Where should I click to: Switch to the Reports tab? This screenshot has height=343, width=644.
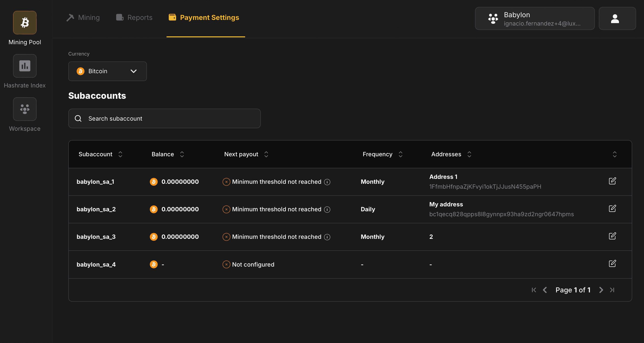[134, 17]
